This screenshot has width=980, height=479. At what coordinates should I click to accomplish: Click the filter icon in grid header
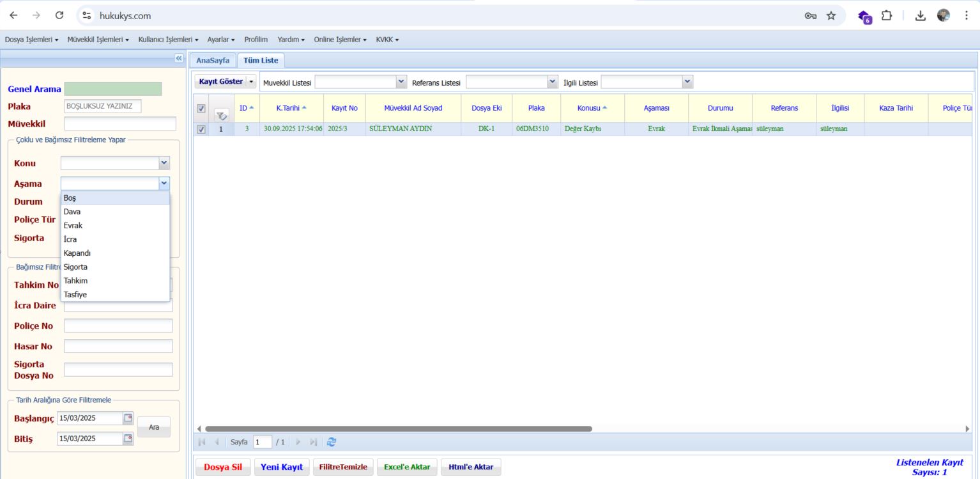coord(221,116)
